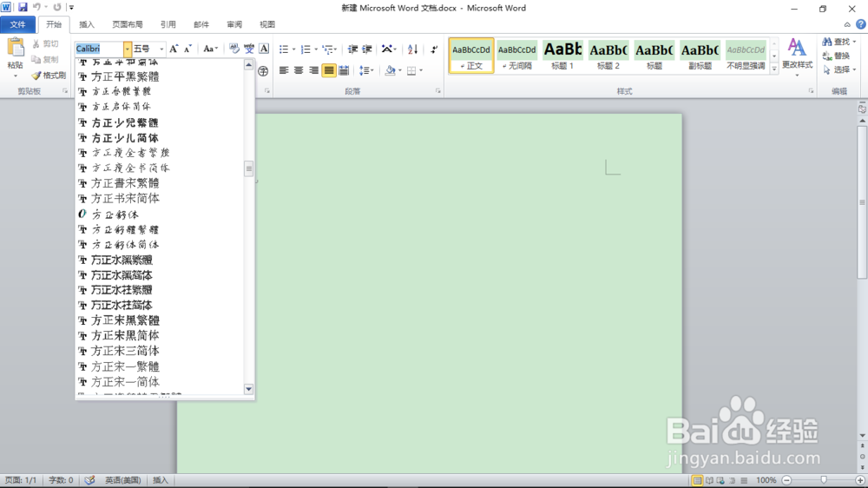Screen dimensions: 868x488
Task: Click 替换 (Replace) button
Action: pos(837,56)
